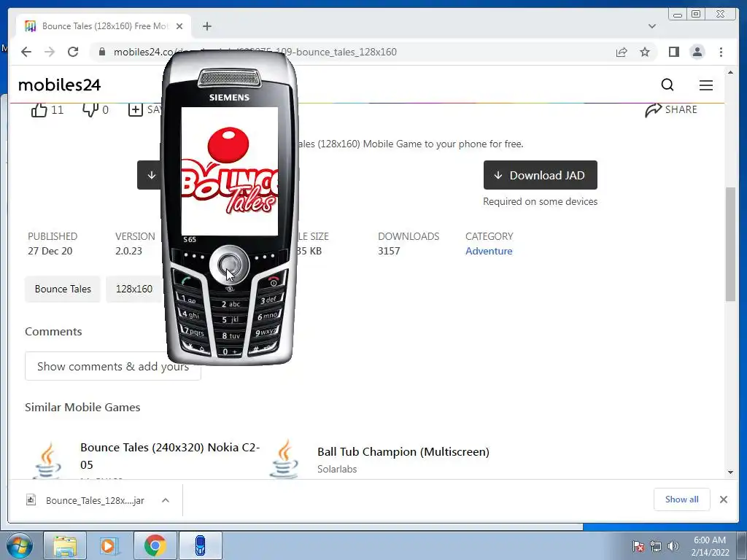Save the game with the plus icon
Screen dimensions: 747x560
135,109
